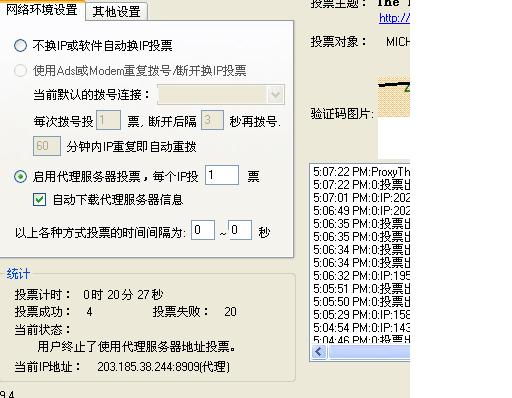Screen dimensions: 512x398
Task: Select the Adsl或Modem重复拨号 radio option
Action: click(20, 70)
